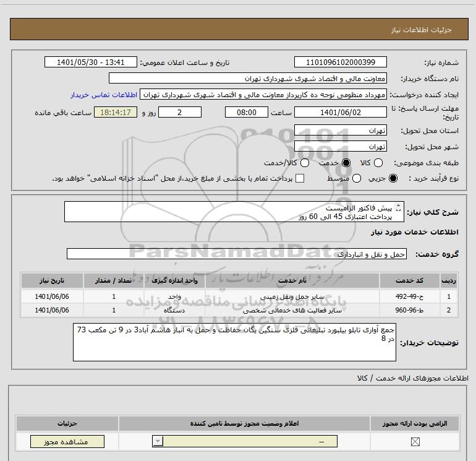
Task: Click the description box scroll arrows
Action: point(399,208)
